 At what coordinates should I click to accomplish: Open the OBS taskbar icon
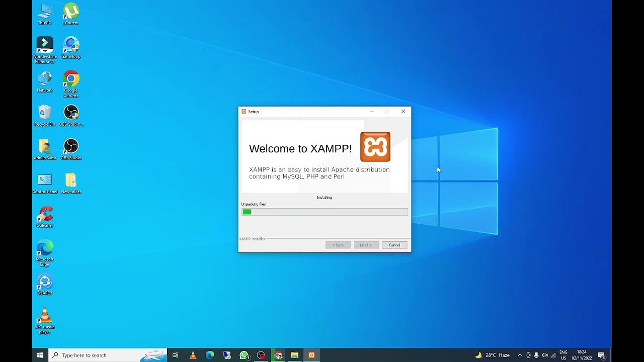(261, 355)
